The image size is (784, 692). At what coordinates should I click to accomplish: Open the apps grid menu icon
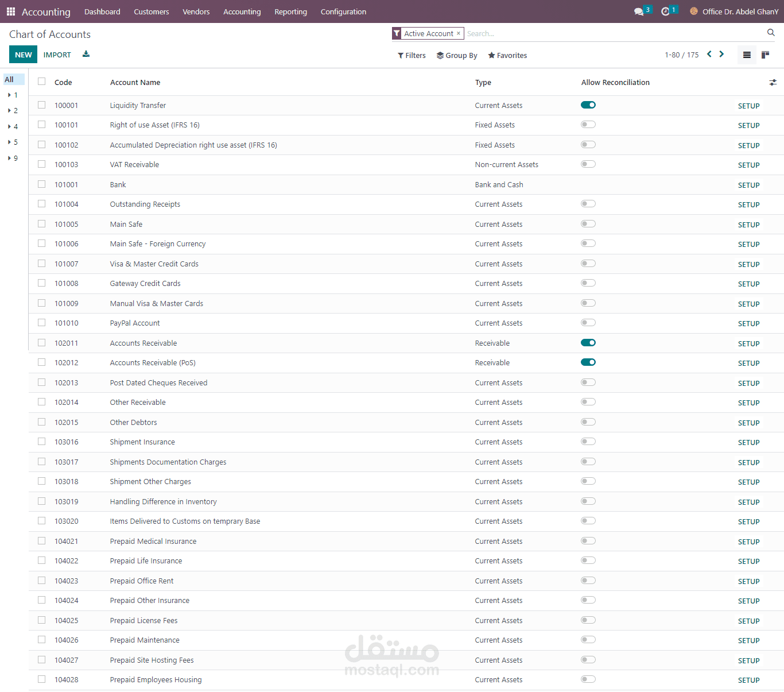click(11, 11)
